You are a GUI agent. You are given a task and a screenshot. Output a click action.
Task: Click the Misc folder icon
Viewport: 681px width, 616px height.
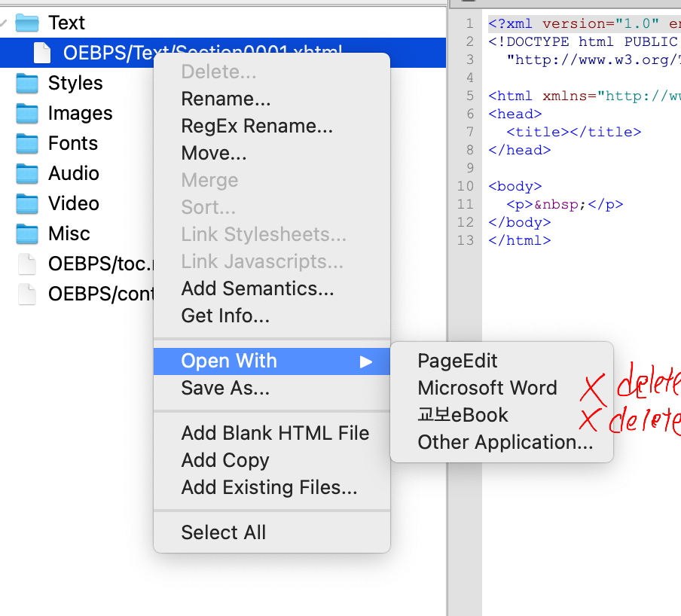click(x=27, y=233)
